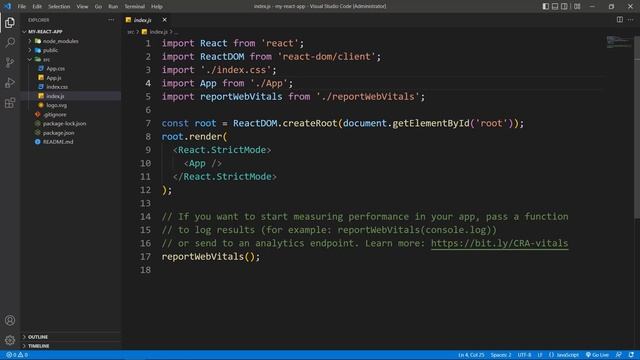Screen dimensions: 640x360
Task: Click line number 7 in gutter
Action: click(148, 123)
